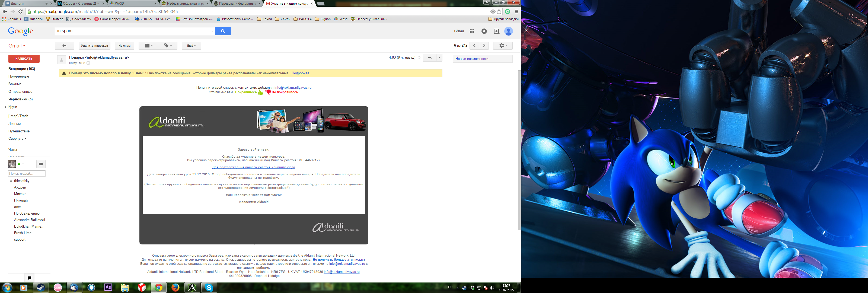Click Удалить навсегда button
Screen dimensions: 868x293
click(94, 46)
